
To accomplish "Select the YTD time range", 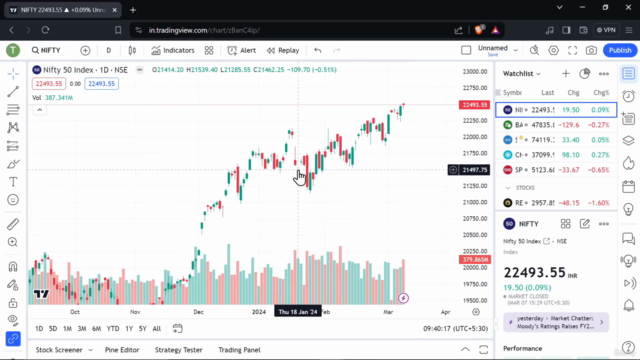I will tap(113, 329).
